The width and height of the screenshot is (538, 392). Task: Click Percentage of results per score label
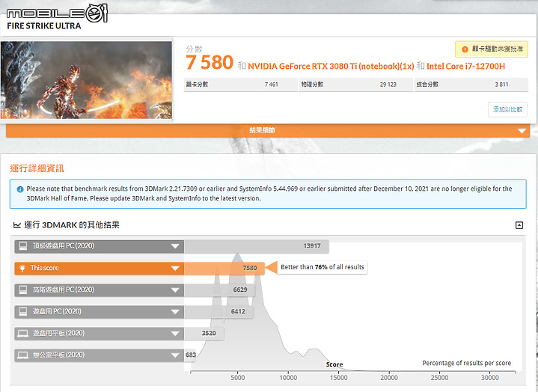467,363
